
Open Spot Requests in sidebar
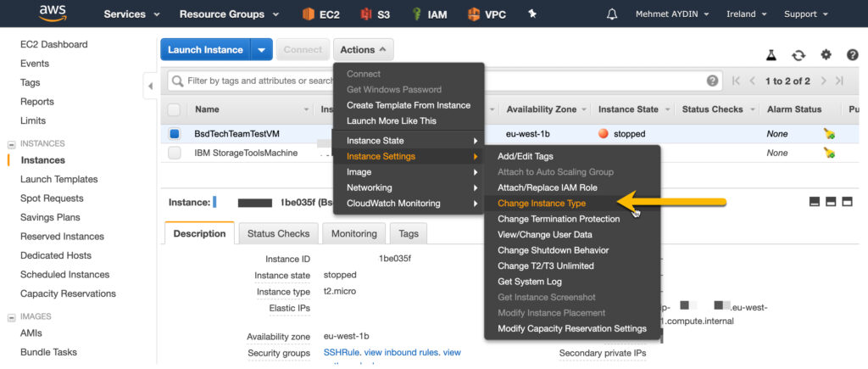[x=52, y=198]
